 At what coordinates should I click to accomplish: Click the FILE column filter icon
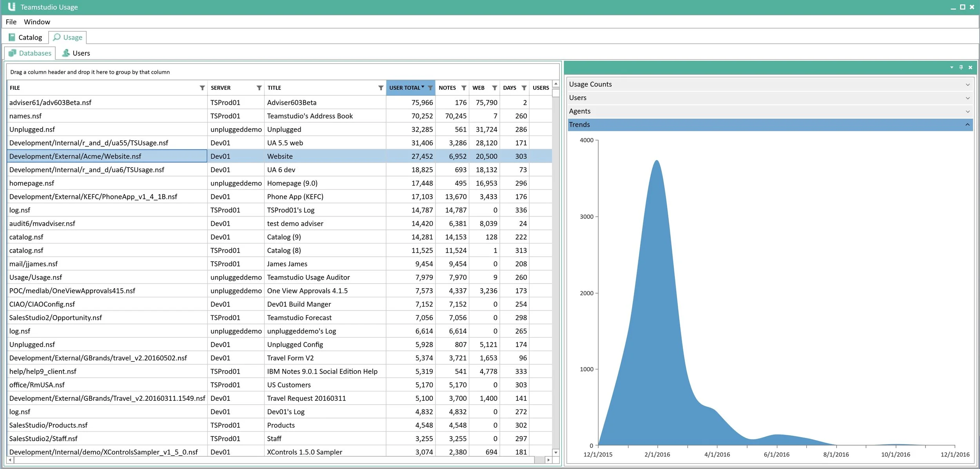[202, 88]
